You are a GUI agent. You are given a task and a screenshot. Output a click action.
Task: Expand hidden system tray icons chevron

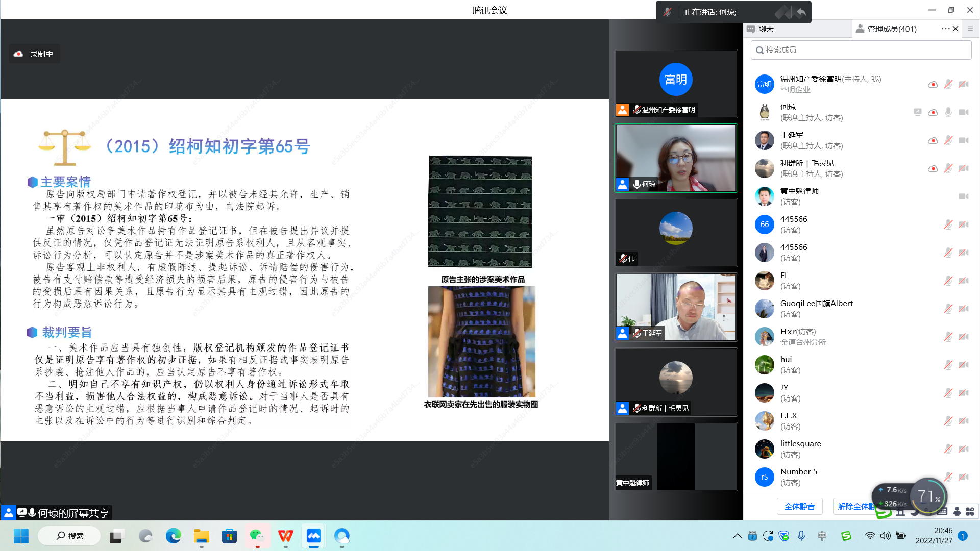coord(737,536)
